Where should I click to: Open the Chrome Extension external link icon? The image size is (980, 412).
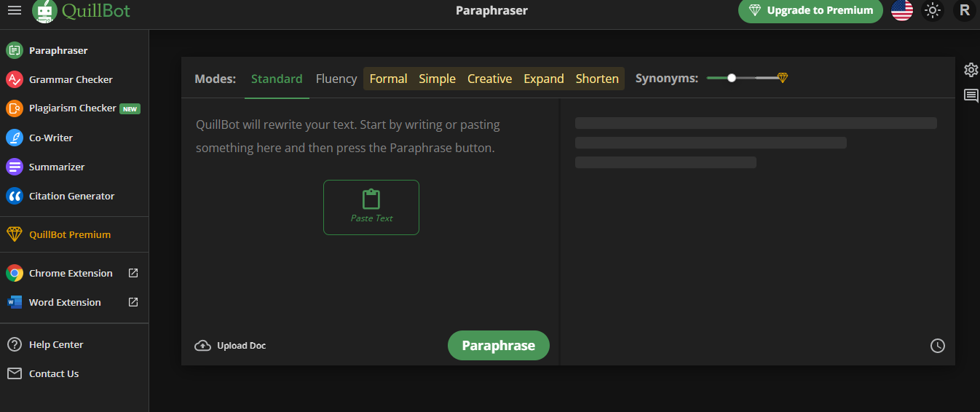tap(133, 273)
